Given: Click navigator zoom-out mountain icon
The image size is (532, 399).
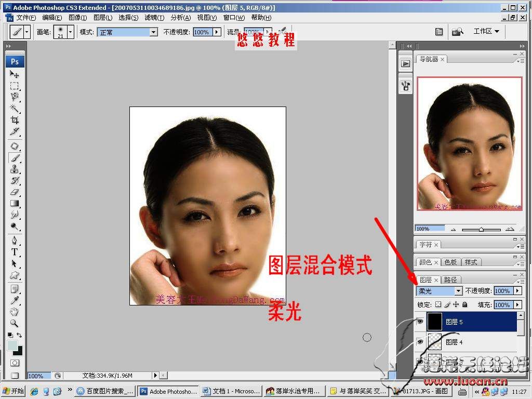Looking at the screenshot, I should coord(453,230).
